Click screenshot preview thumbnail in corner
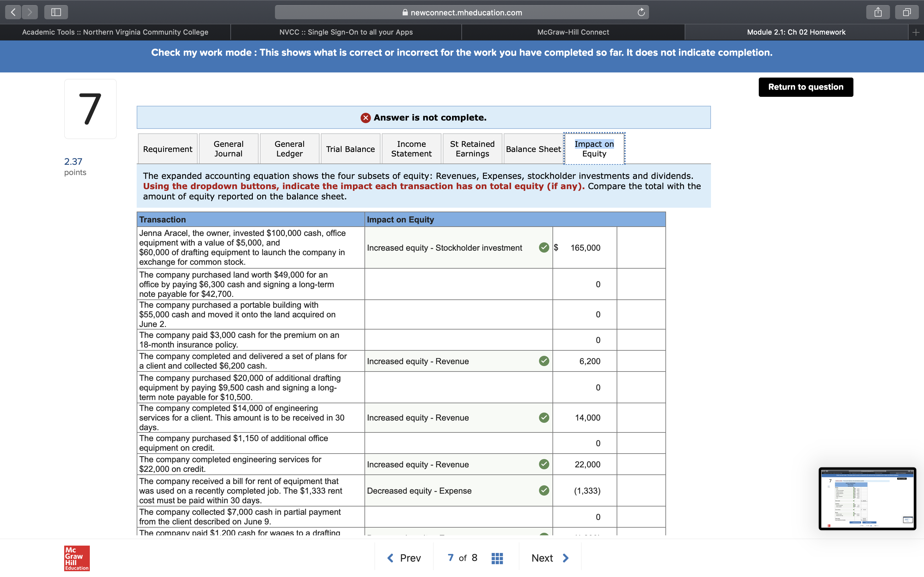This screenshot has height=577, width=924. (x=867, y=498)
